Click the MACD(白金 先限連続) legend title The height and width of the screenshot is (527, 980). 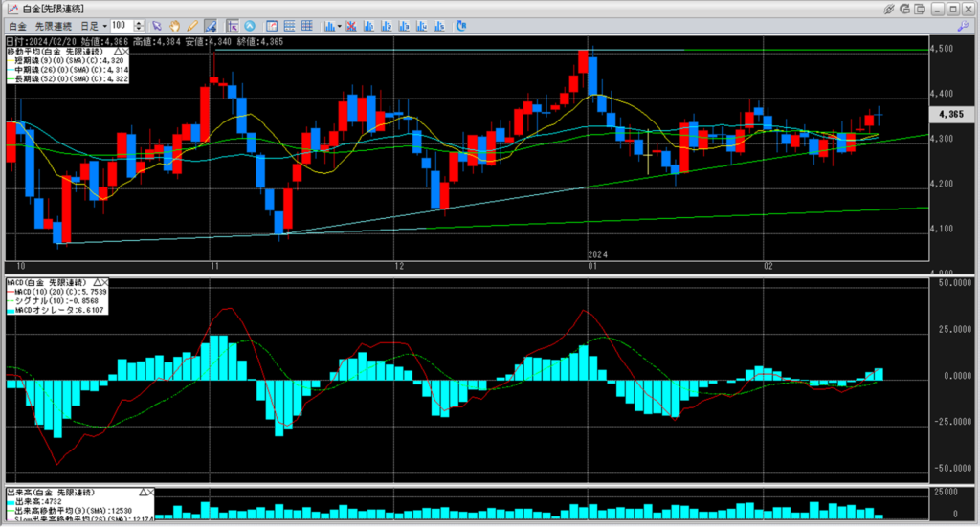tap(47, 282)
